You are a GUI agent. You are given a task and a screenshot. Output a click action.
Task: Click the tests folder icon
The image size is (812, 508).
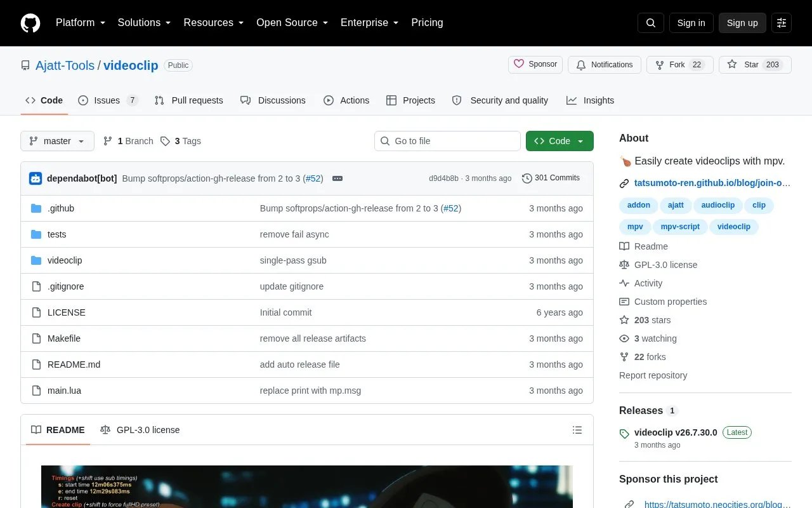click(36, 234)
